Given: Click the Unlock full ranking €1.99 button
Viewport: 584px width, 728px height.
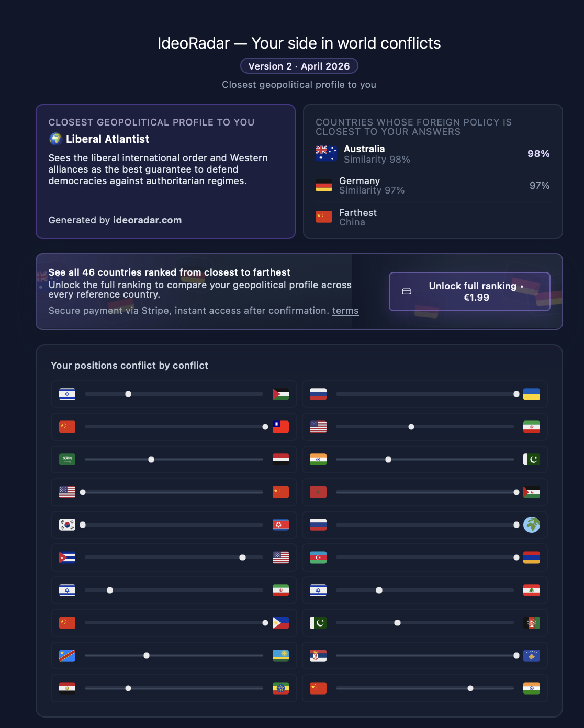Looking at the screenshot, I should (469, 292).
